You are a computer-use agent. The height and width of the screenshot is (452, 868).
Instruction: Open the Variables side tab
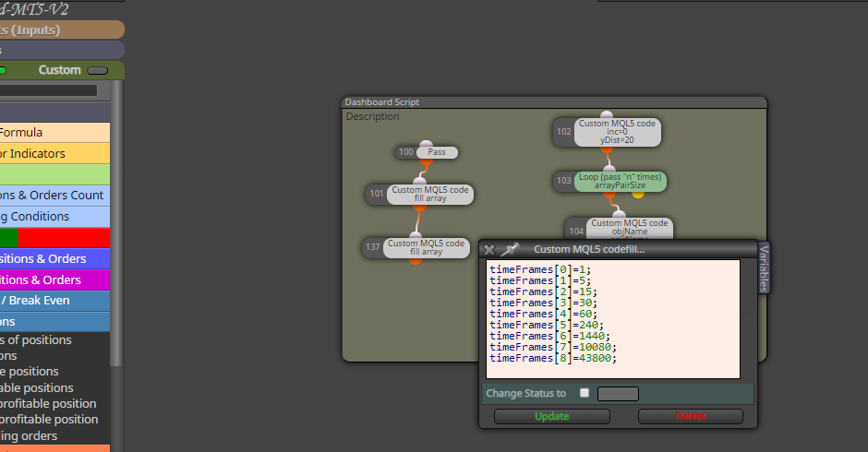(764, 268)
